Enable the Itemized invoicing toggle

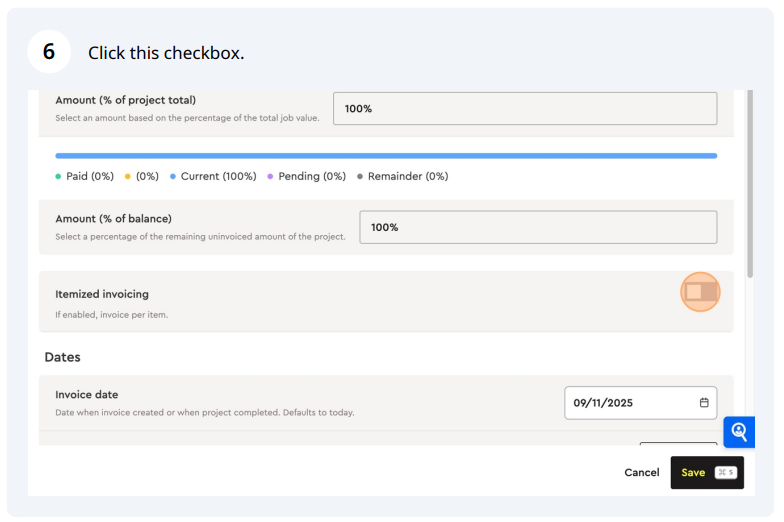pyautogui.click(x=700, y=292)
